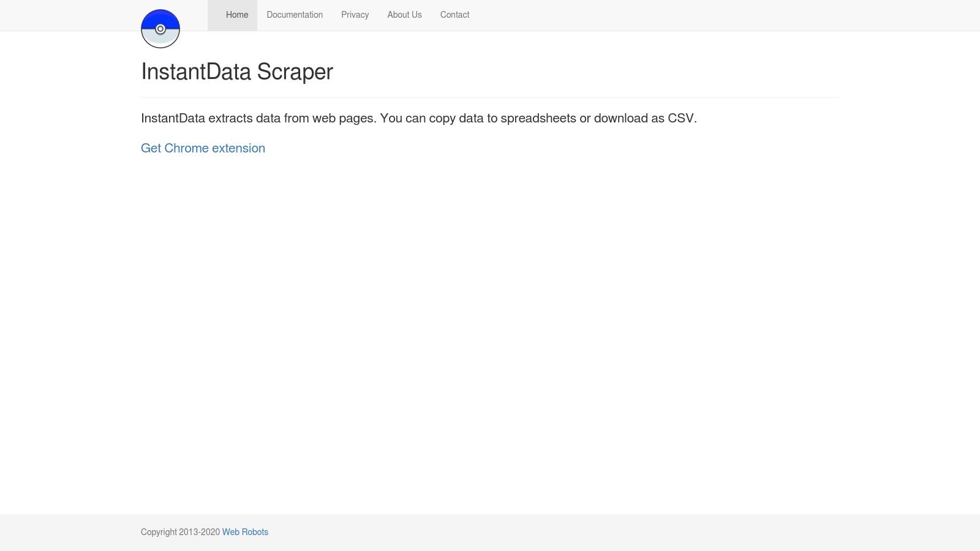Image resolution: width=980 pixels, height=551 pixels.
Task: Select Contact from the navigation bar
Action: click(x=454, y=15)
